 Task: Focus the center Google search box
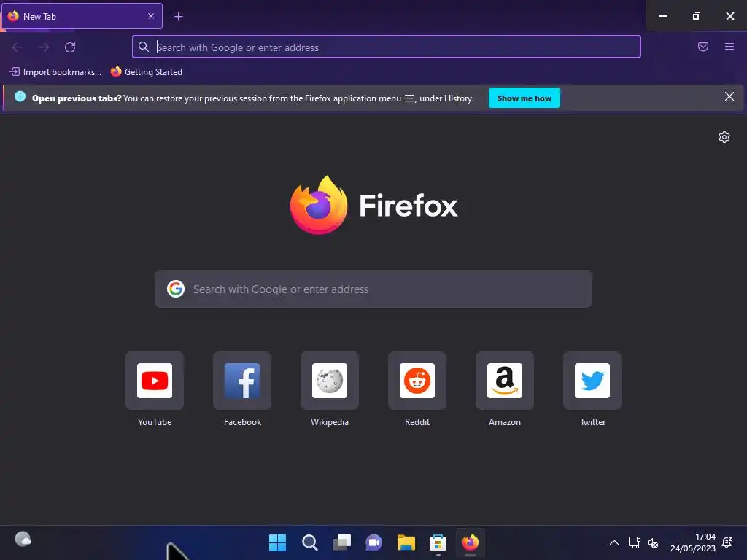(373, 289)
